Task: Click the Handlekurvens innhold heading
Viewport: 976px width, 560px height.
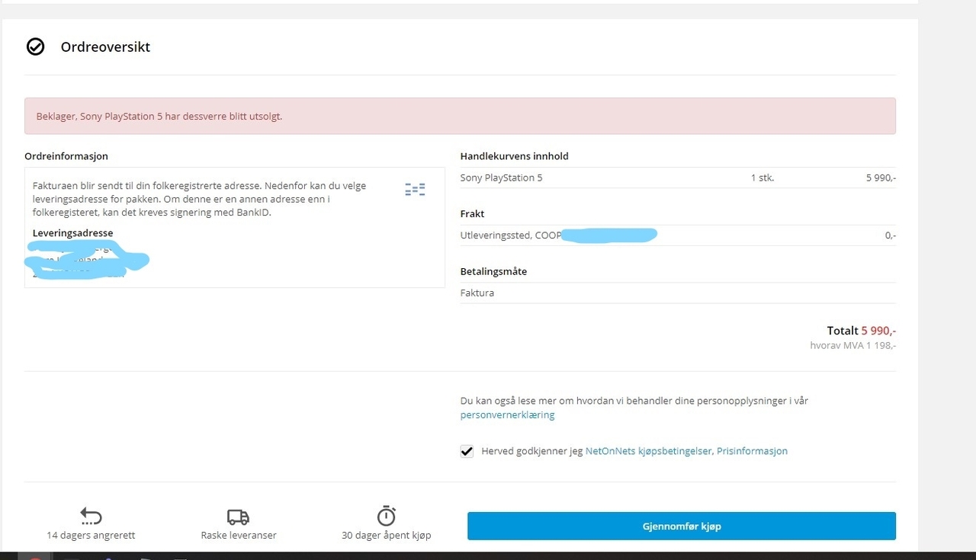Action: (514, 156)
